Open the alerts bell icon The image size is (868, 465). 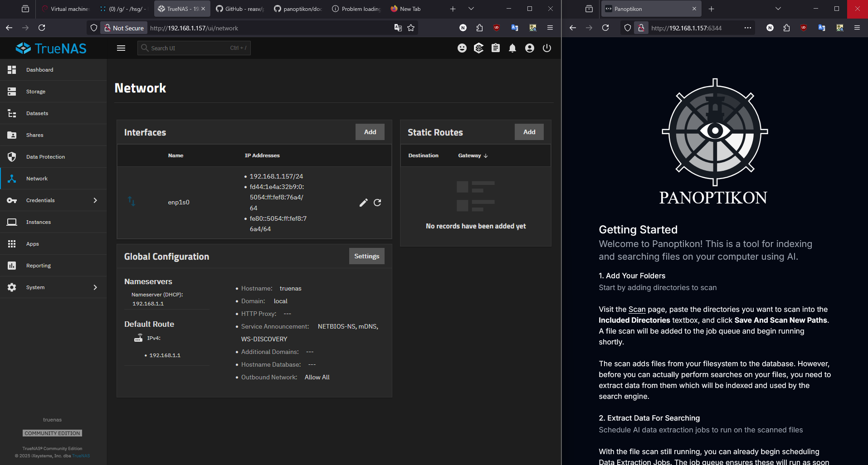512,48
